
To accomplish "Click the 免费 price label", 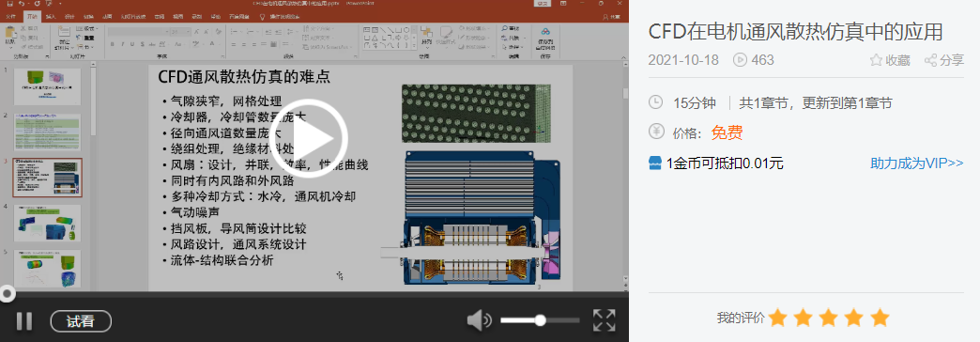I will 727,132.
